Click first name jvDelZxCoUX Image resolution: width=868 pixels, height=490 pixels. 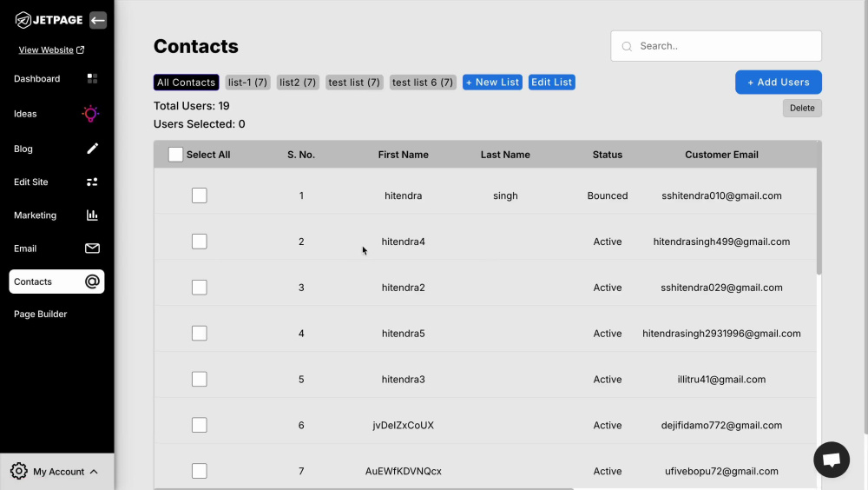pos(403,425)
